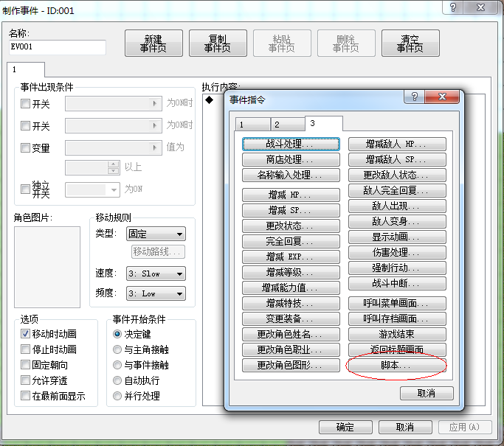Open 增减等级 command
The height and width of the screenshot is (446, 504).
click(x=291, y=272)
